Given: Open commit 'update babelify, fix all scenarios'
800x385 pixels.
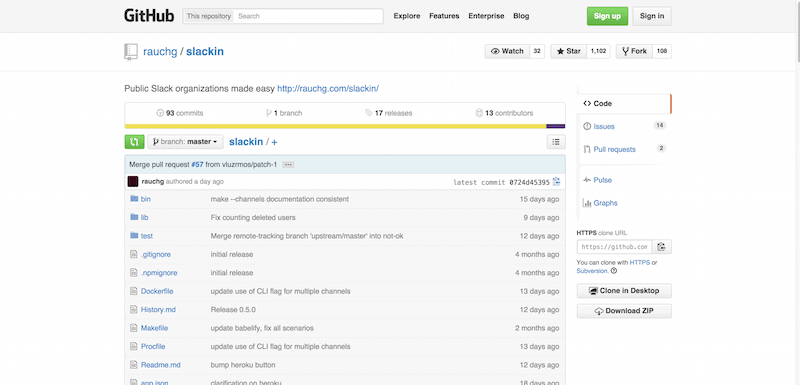Looking at the screenshot, I should tap(262, 328).
